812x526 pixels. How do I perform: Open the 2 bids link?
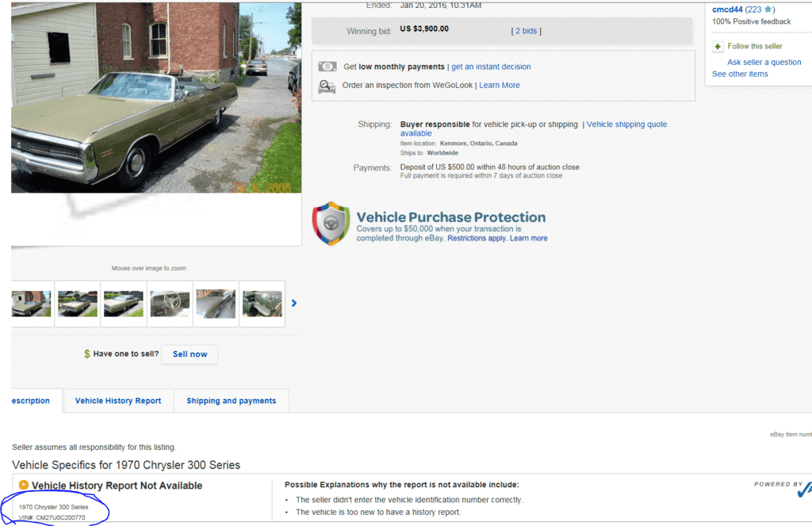pos(526,31)
